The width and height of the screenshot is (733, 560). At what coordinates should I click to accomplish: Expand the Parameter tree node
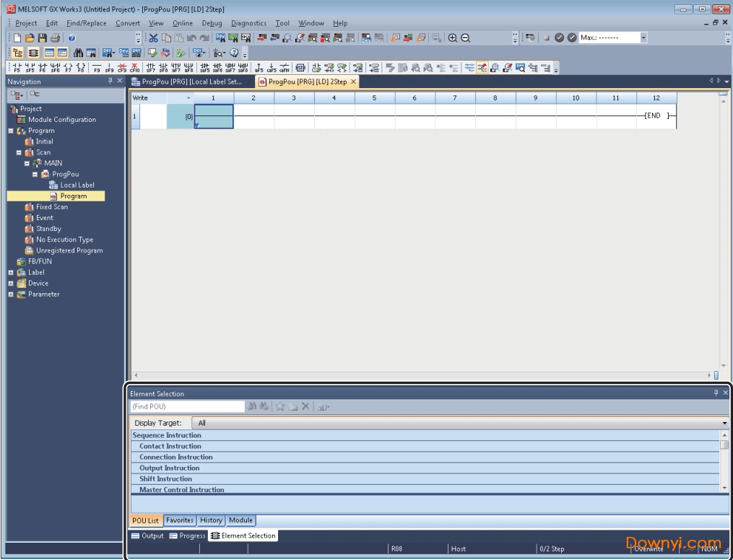pos(11,294)
